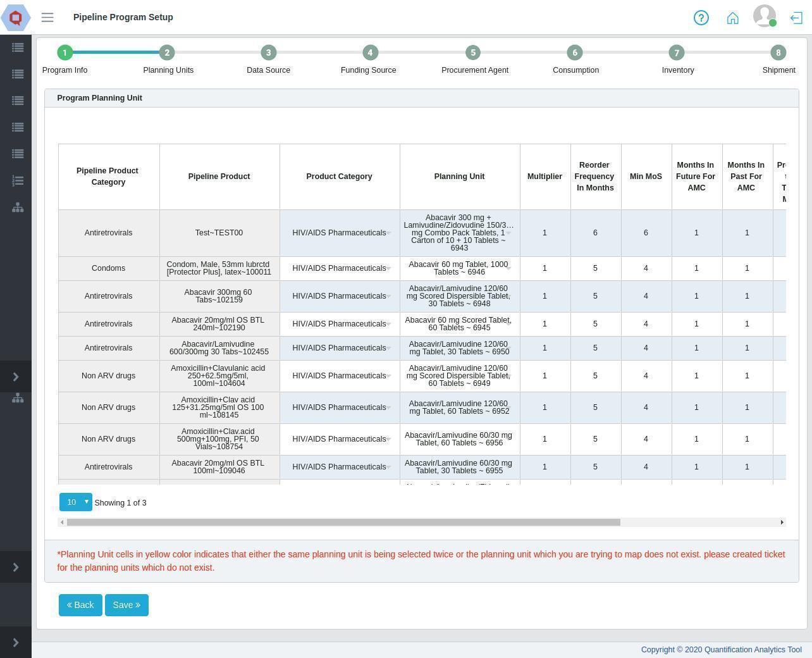Select the Test~TEST00 product cell

219,233
